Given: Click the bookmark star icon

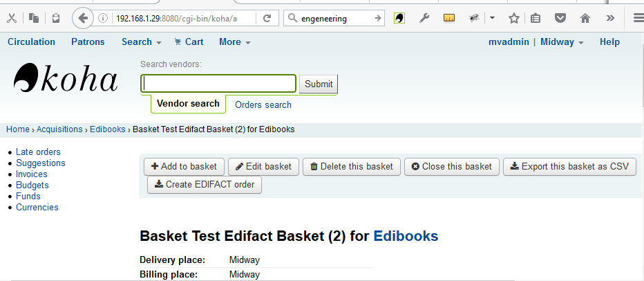Looking at the screenshot, I should click(x=514, y=18).
